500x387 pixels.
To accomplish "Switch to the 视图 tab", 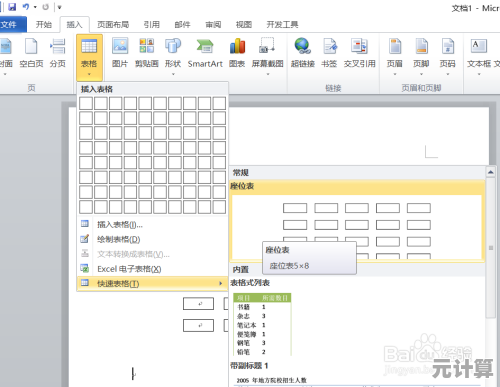I will point(244,24).
